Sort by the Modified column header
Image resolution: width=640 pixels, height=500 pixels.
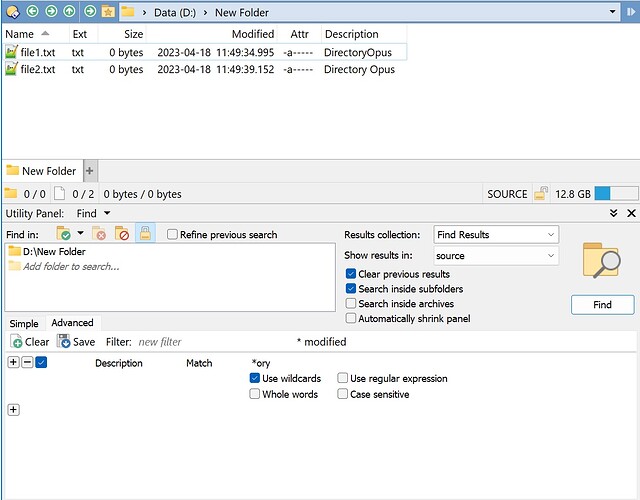[x=211, y=34]
